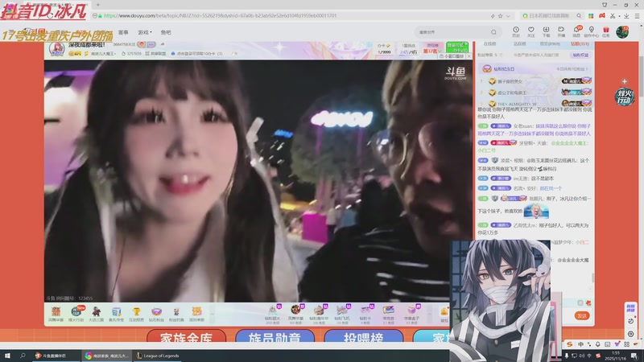Image resolution: width=644 pixels, height=362 pixels.
Task: Open the 消息 notification bell
Action: [576, 31]
